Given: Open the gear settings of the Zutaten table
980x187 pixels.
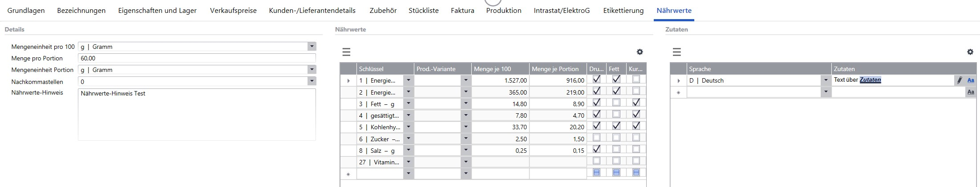Looking at the screenshot, I should pos(970,52).
